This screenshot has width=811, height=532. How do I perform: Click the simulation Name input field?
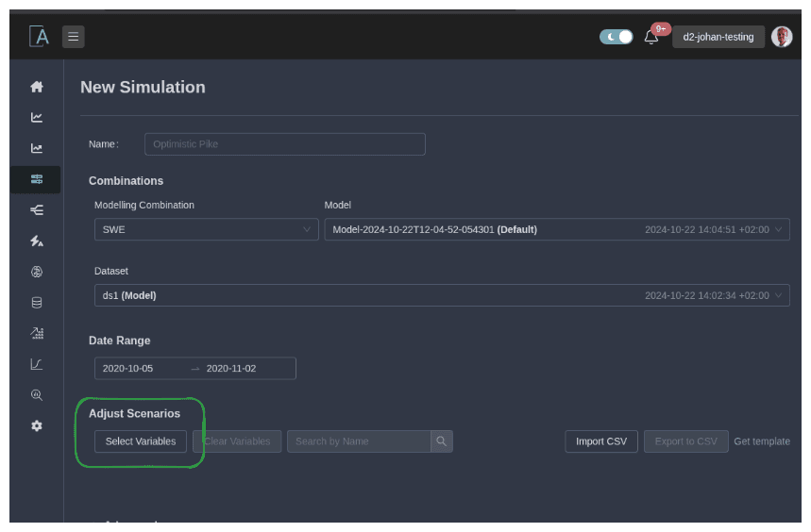click(284, 144)
